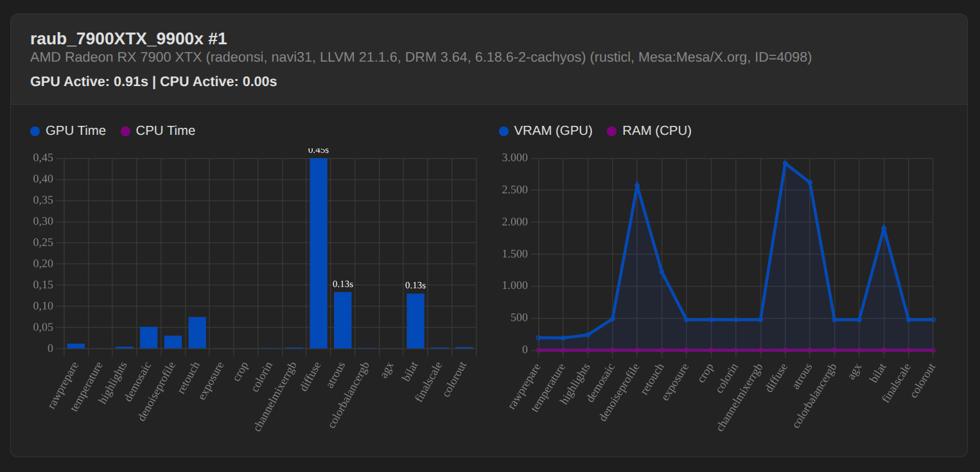The height and width of the screenshot is (472, 980).
Task: Click the "GPU Active: 0.91s | CPU Active: 0.00s" summary
Action: point(153,82)
